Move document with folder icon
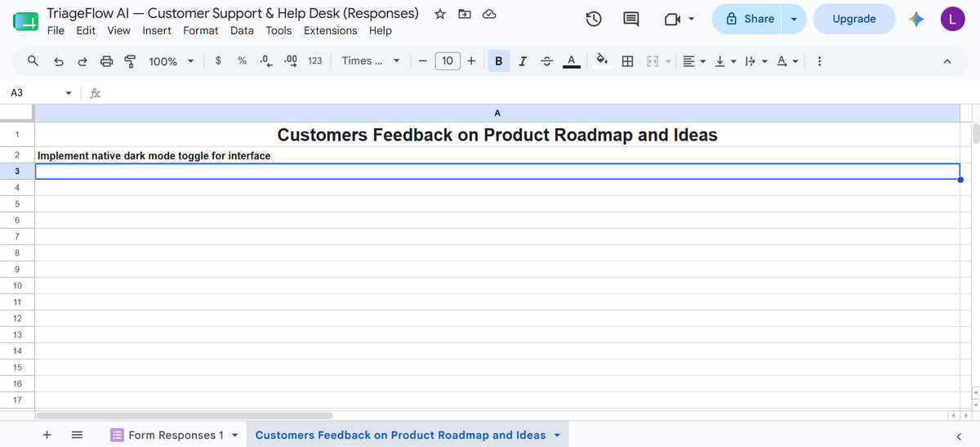The image size is (980, 447). [x=465, y=14]
